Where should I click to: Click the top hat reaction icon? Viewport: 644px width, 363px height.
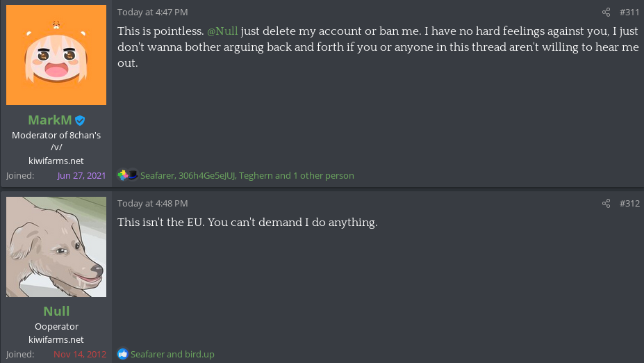tap(133, 175)
